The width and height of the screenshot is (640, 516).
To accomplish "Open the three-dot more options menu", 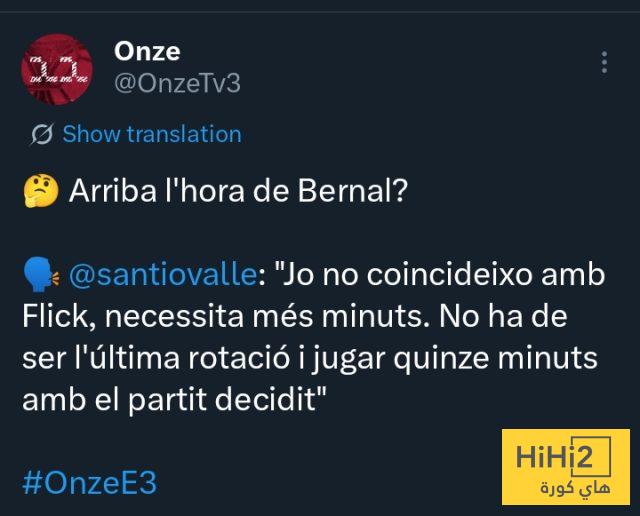I will pyautogui.click(x=604, y=63).
